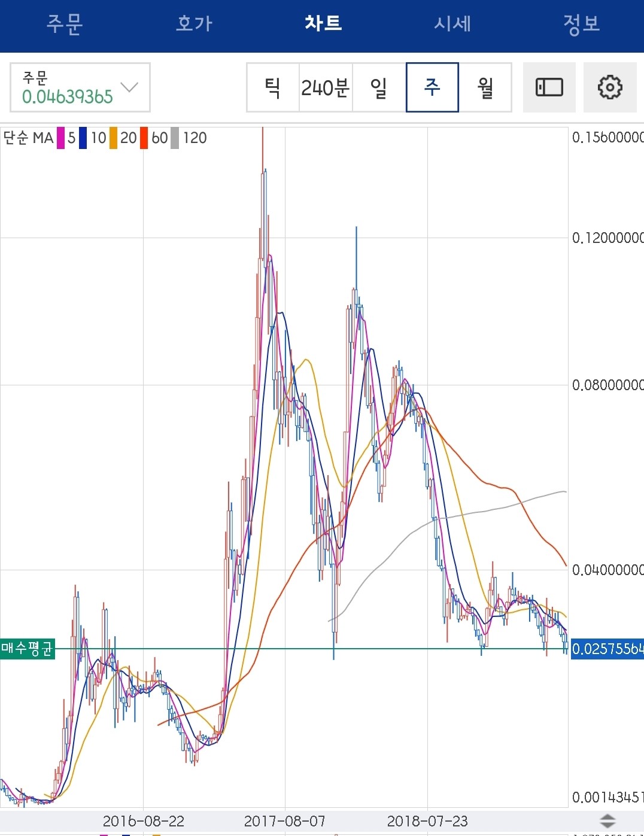Switch to the 주문 tab
This screenshot has width=644, height=836.
(65, 24)
